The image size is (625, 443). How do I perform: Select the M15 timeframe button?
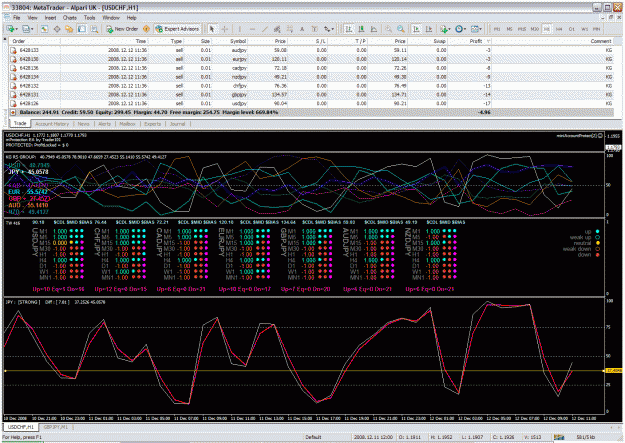click(x=522, y=29)
